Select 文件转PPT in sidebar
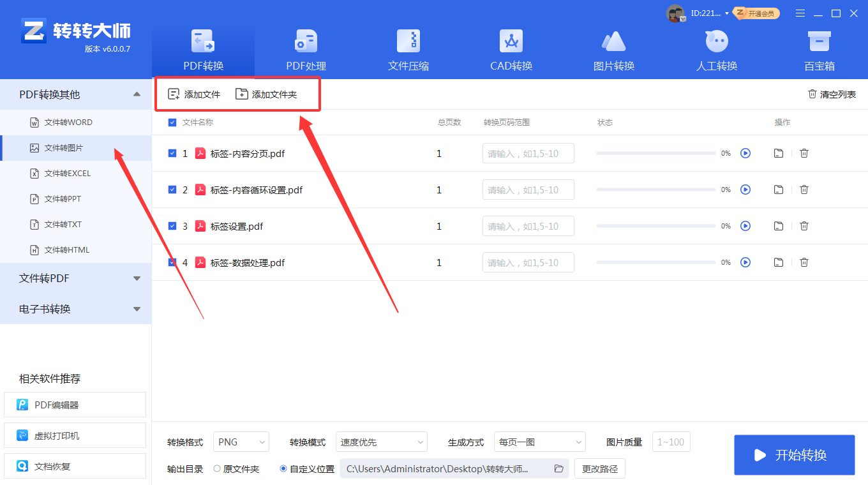Image resolution: width=868 pixels, height=485 pixels. tap(76, 199)
